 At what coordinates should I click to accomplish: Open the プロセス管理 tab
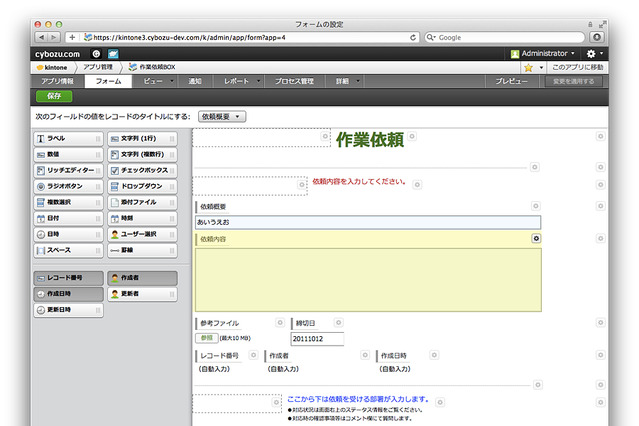(294, 81)
